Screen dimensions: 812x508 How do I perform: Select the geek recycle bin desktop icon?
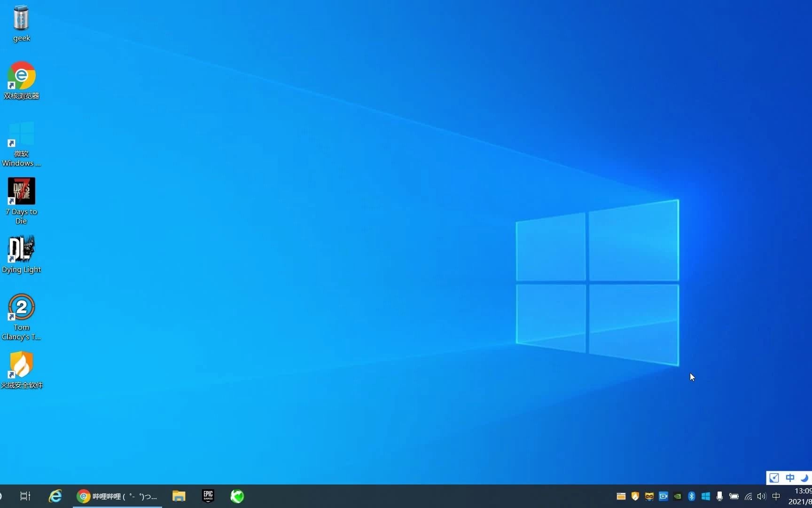21,24
